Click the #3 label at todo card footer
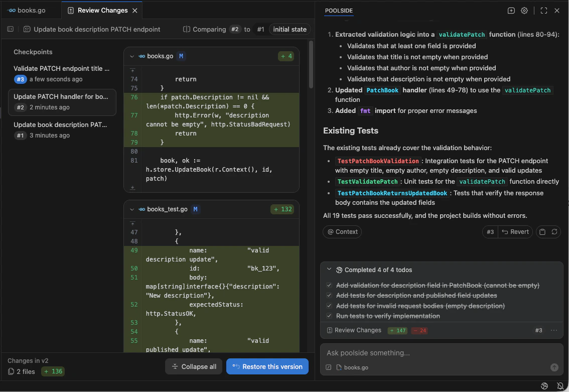This screenshot has width=569, height=392. point(538,330)
